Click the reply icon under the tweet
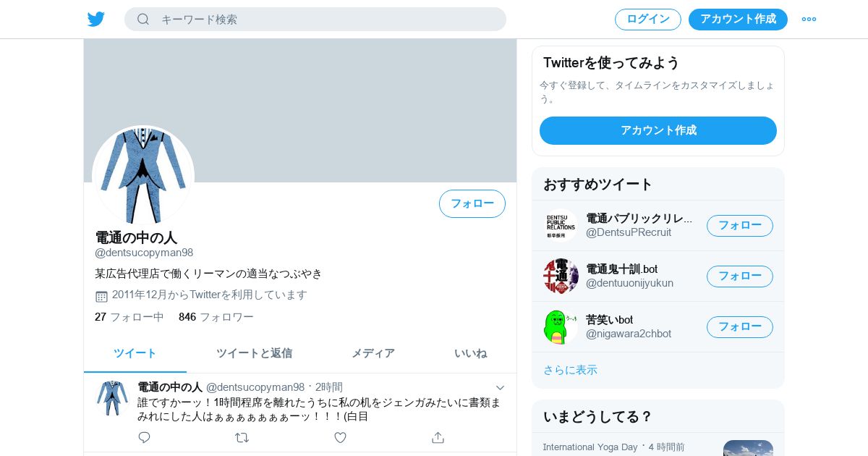 pos(144,437)
